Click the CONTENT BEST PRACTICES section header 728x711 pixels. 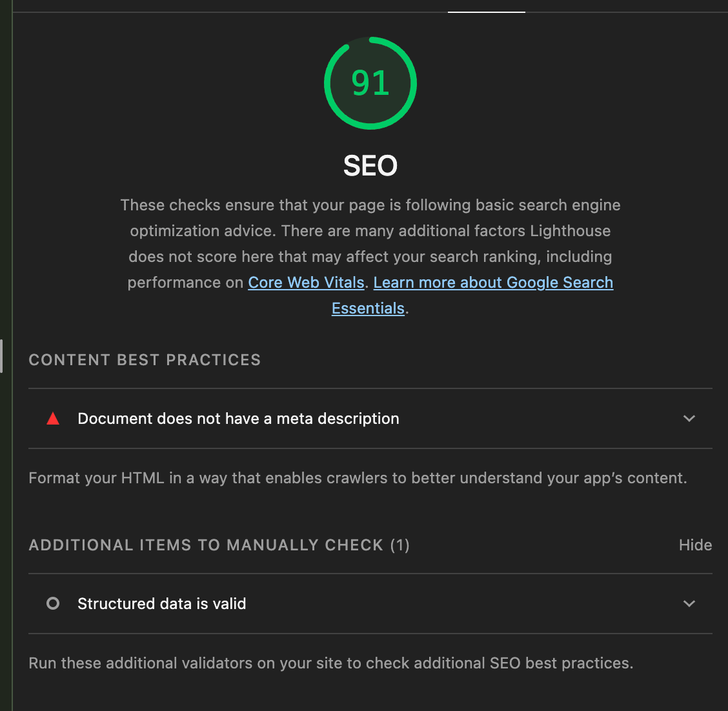(x=144, y=359)
